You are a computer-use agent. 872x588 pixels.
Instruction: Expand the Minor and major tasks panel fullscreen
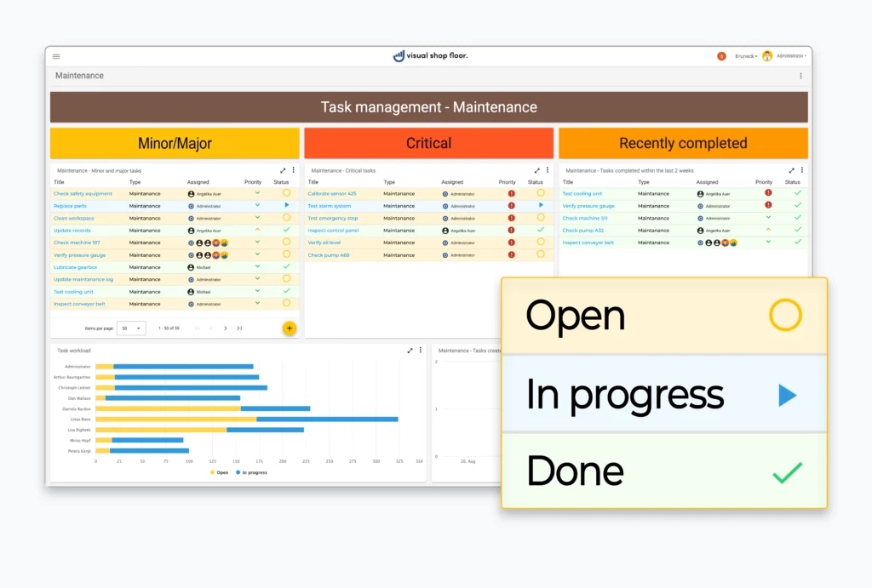283,170
